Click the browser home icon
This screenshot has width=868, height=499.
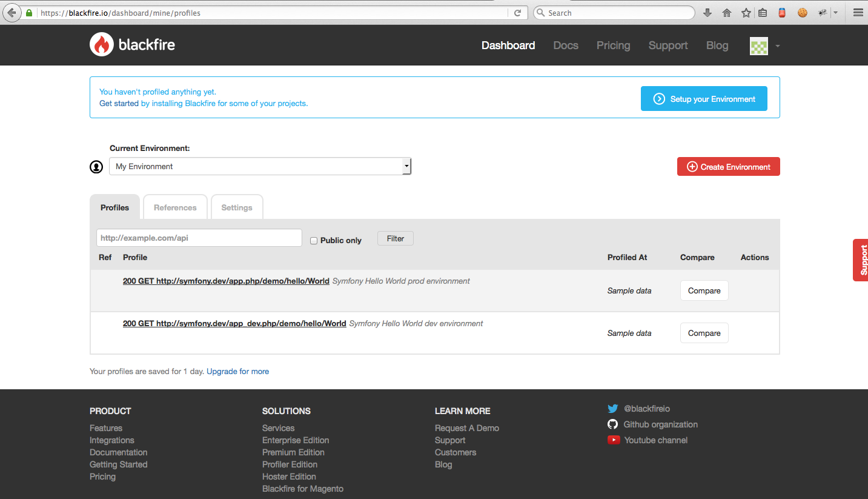(727, 13)
